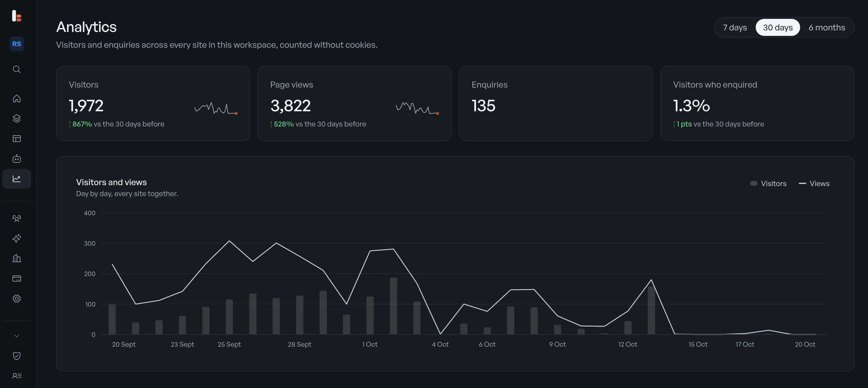Open the building chart icon in sidebar

16,258
